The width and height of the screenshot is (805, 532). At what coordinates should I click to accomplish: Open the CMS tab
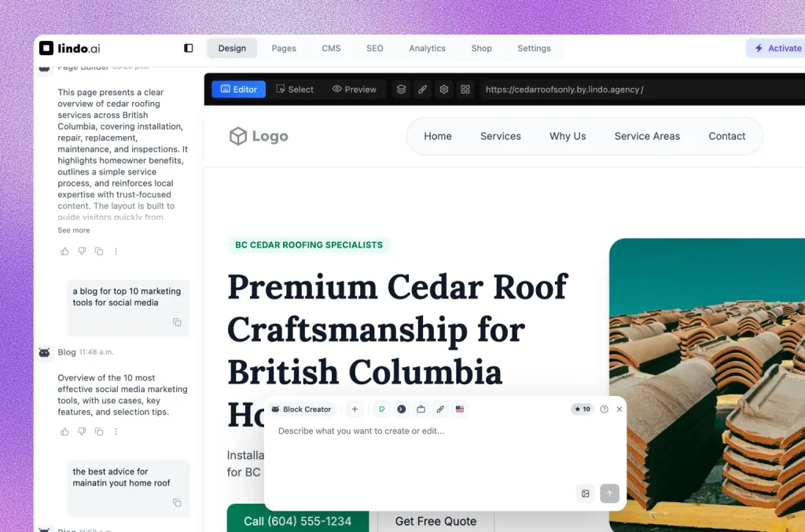(331, 48)
